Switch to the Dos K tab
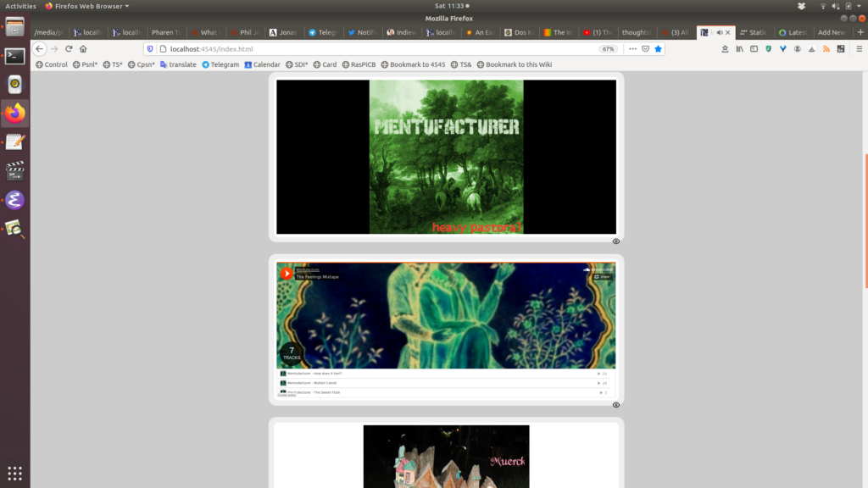Viewport: 868px width, 488px height. 519,33
